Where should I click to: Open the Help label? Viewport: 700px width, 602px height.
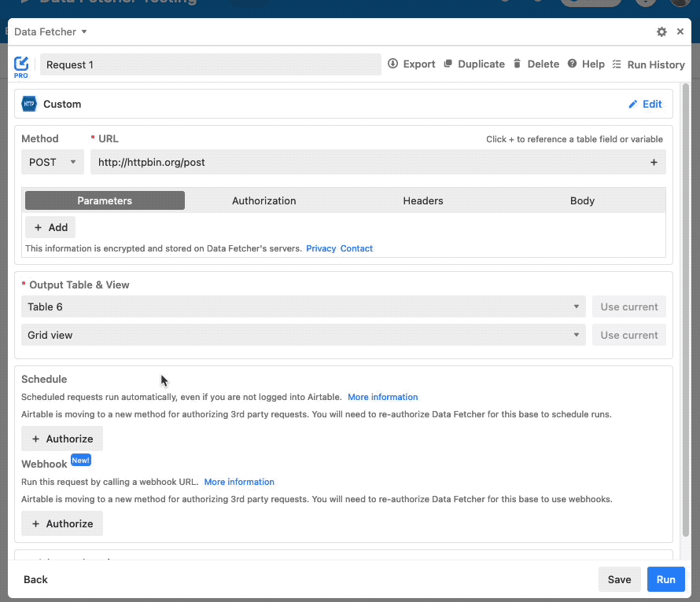coord(593,64)
